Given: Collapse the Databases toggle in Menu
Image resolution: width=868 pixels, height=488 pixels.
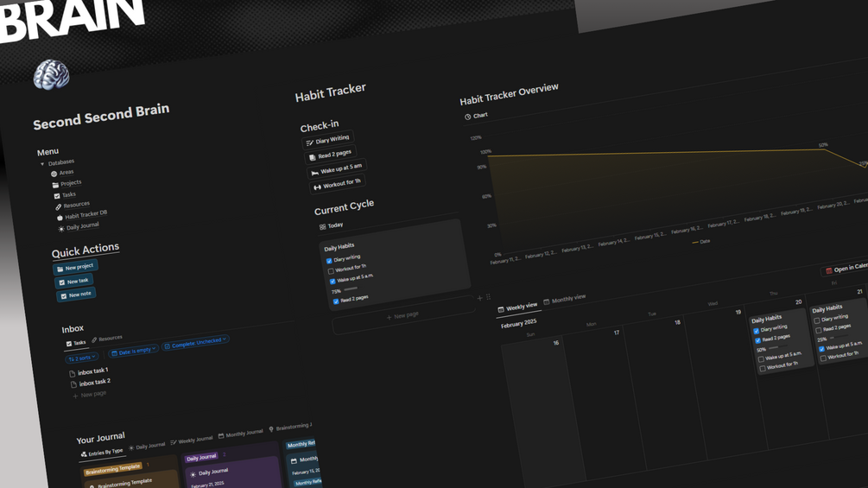Looking at the screenshot, I should pos(42,164).
